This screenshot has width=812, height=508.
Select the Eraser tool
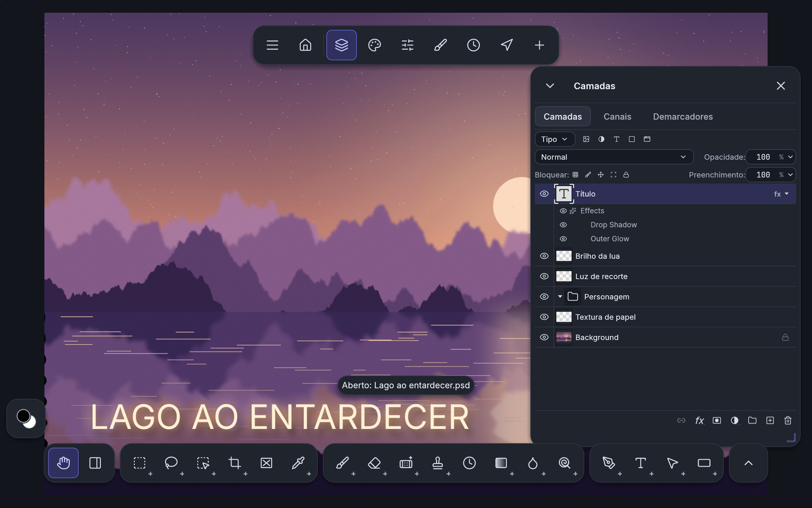click(374, 463)
